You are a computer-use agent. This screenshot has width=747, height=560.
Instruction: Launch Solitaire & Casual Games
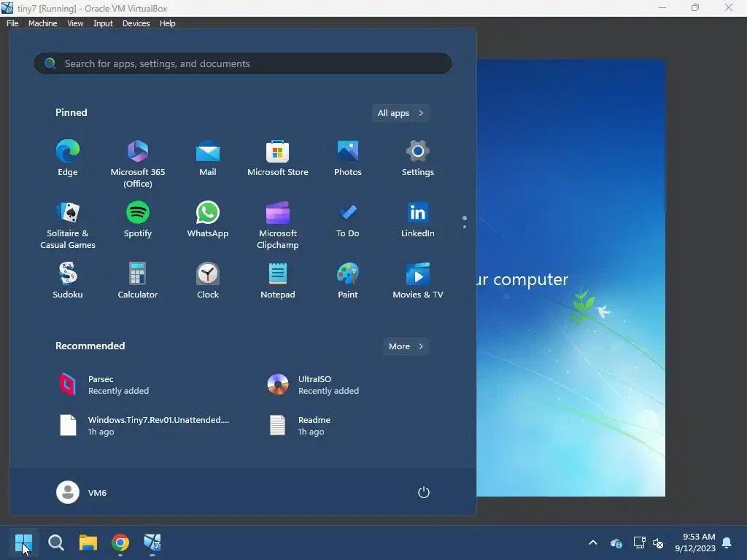tap(68, 225)
